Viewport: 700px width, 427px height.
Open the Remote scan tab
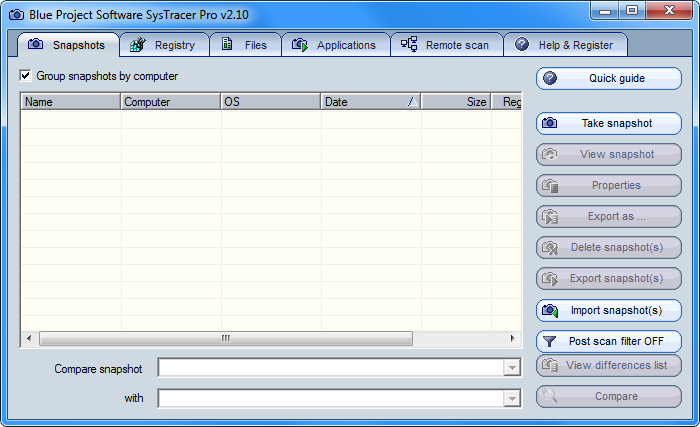tap(447, 45)
